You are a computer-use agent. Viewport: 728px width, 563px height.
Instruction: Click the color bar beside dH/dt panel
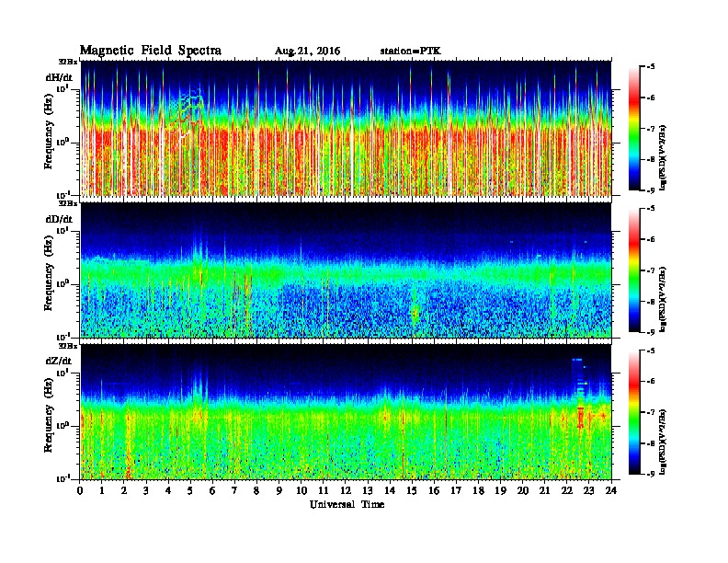click(634, 129)
